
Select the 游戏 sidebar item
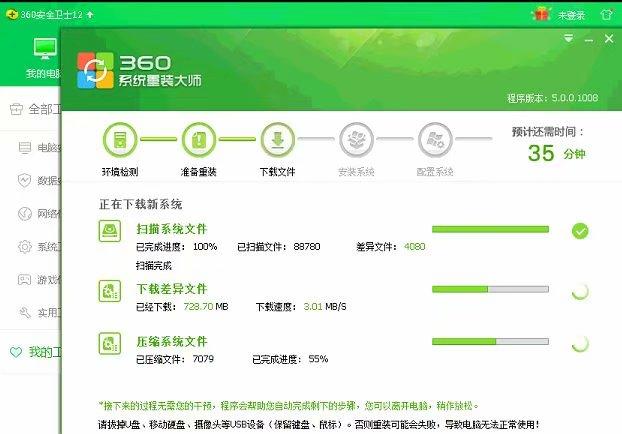39,280
